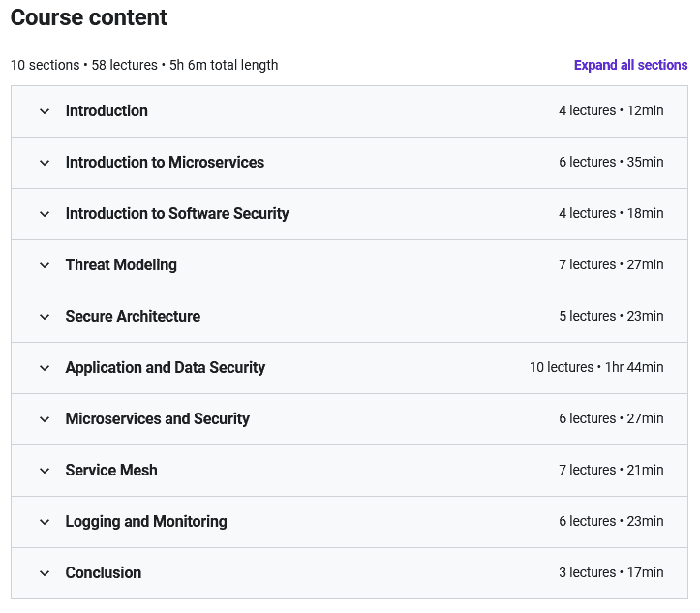Click the chevron icon beside Introduction
The height and width of the screenshot is (613, 700).
click(x=45, y=111)
